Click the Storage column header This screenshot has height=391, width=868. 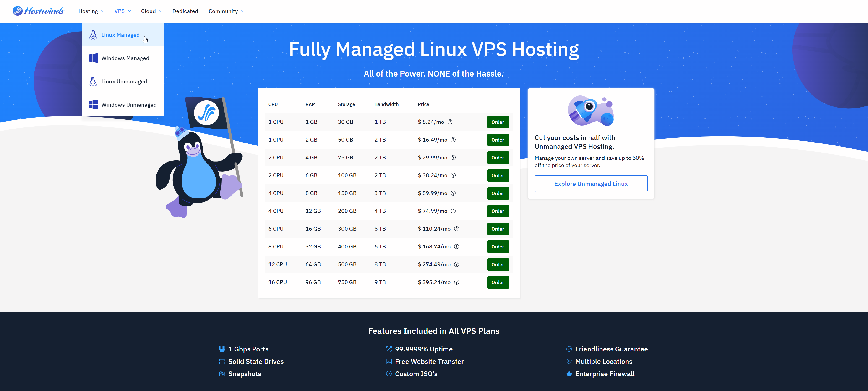[x=346, y=104]
